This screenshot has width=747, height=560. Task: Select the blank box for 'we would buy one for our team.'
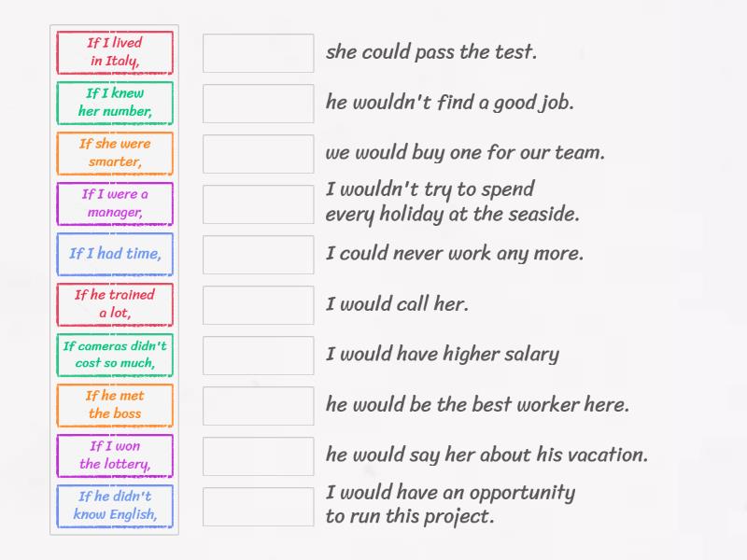click(x=259, y=154)
